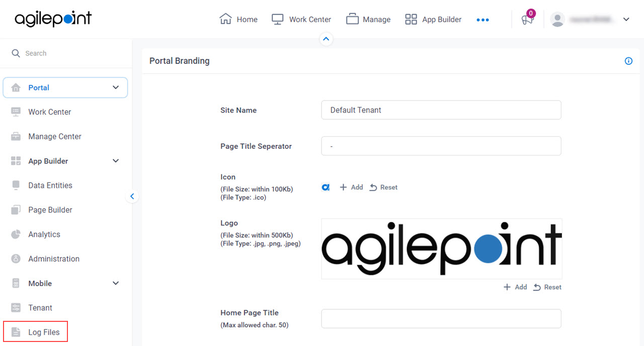Click the Home Page Title field
This screenshot has height=346, width=644.
[x=441, y=318]
